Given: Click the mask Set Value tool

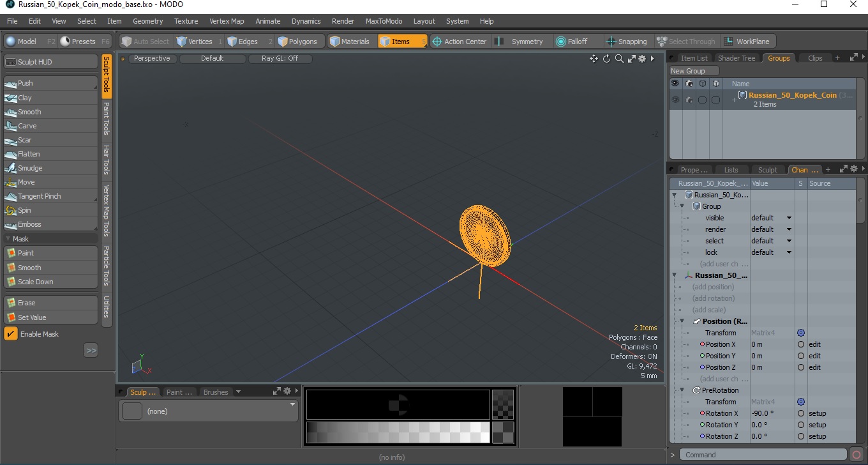Looking at the screenshot, I should tap(50, 317).
